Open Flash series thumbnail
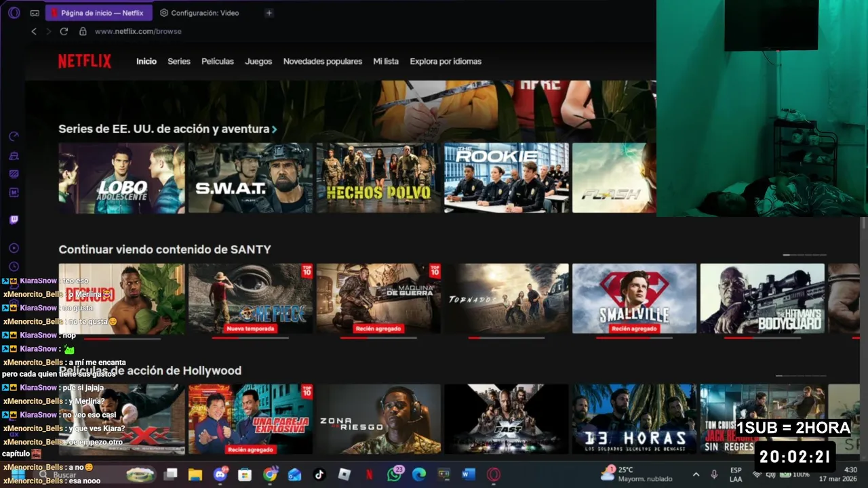 click(x=614, y=178)
